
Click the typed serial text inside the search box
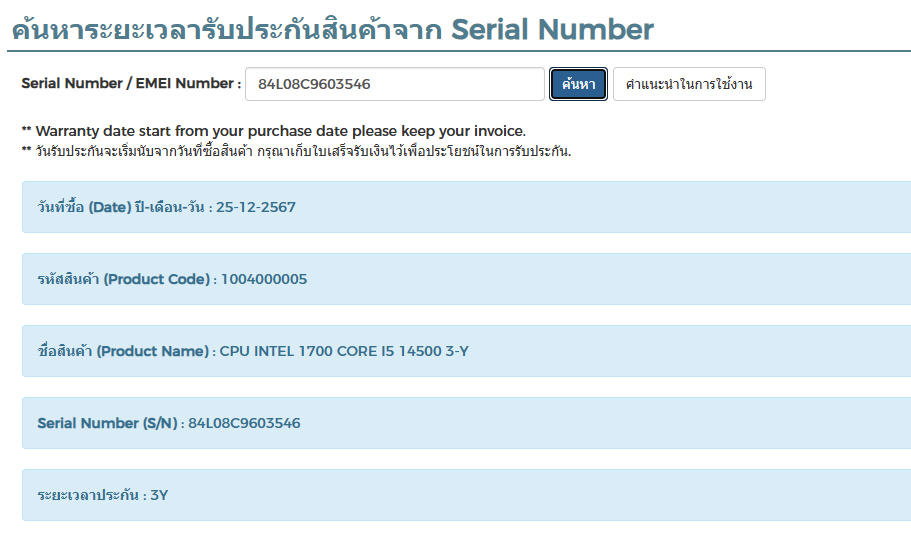[314, 84]
